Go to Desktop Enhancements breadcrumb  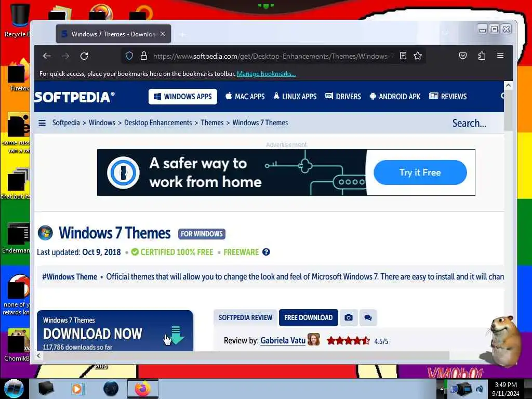[x=158, y=123]
